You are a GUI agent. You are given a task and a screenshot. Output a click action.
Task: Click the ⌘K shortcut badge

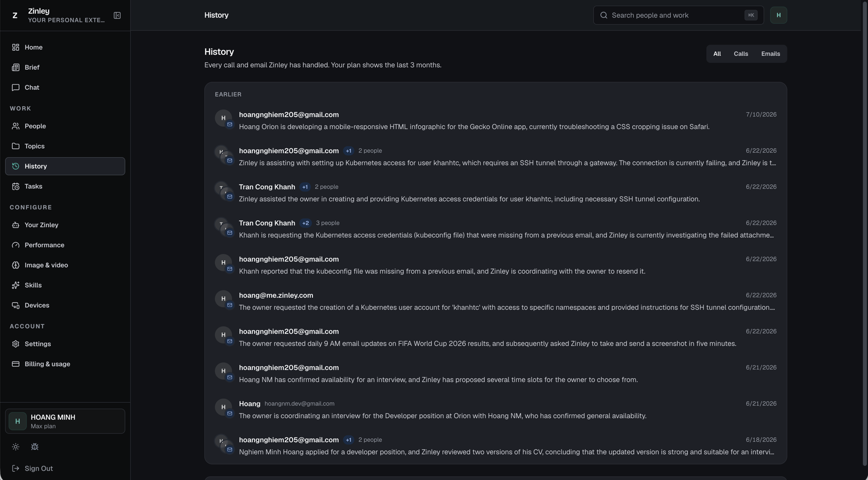coord(751,15)
